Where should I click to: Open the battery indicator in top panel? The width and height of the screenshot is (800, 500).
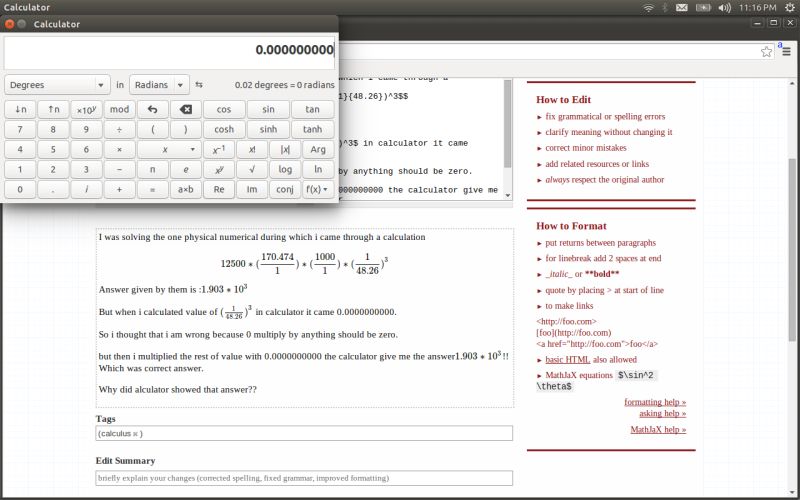(x=703, y=8)
